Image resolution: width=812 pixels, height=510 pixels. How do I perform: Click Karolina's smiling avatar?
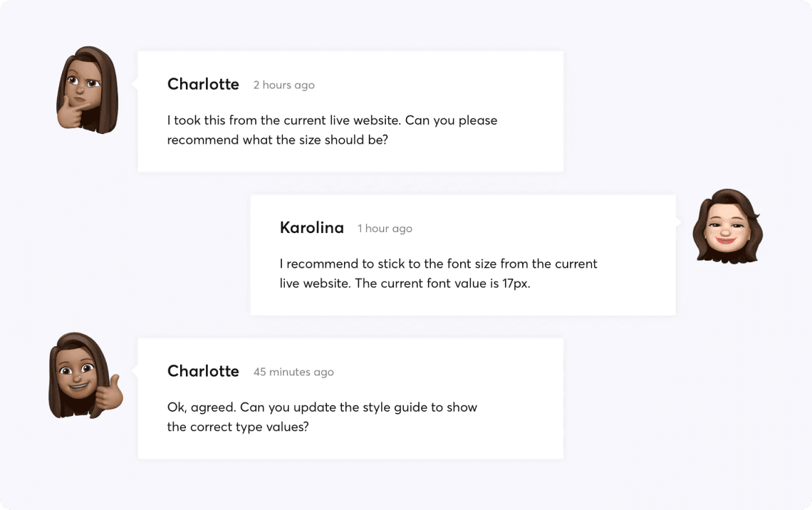coord(727,227)
